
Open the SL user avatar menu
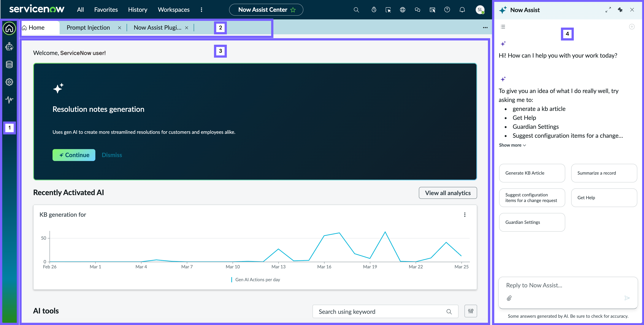tap(480, 10)
